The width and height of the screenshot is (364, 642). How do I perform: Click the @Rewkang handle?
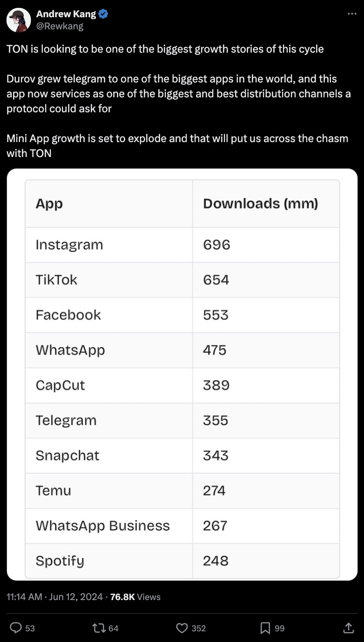60,26
